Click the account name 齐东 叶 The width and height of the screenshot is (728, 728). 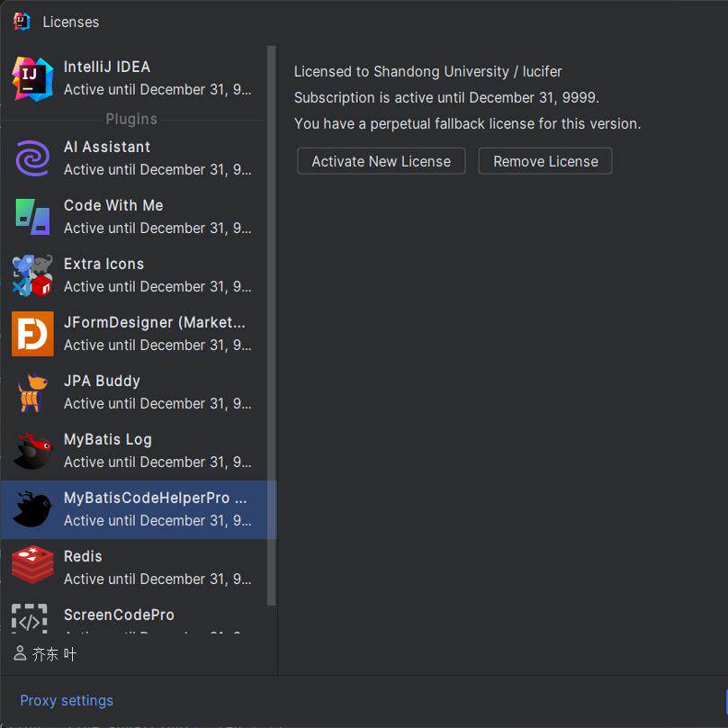tap(54, 654)
